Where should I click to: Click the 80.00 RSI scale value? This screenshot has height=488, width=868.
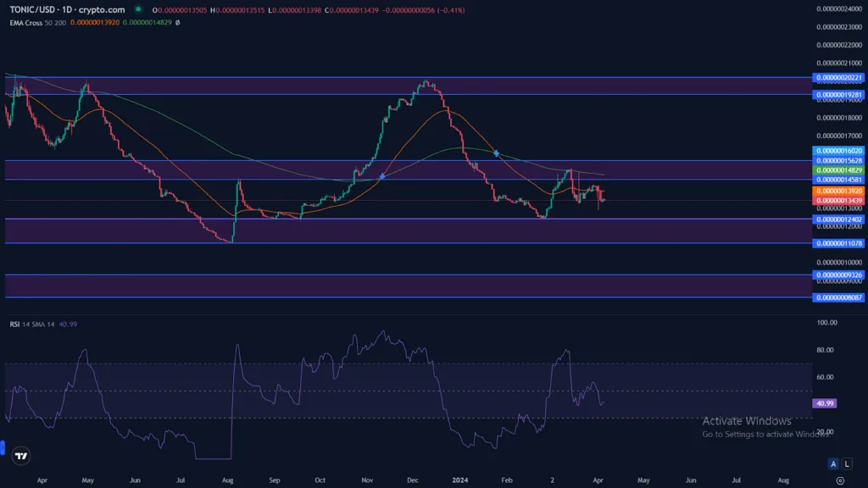pyautogui.click(x=825, y=350)
